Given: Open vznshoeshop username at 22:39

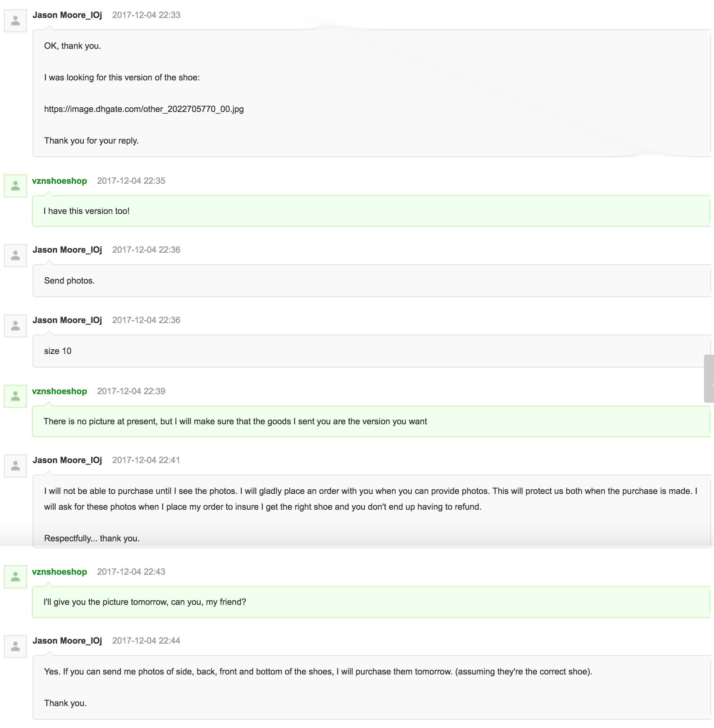Looking at the screenshot, I should tap(59, 391).
